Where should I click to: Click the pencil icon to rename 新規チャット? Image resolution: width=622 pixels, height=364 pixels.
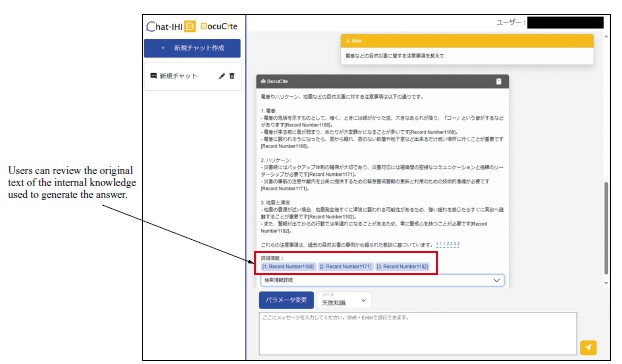(x=222, y=76)
